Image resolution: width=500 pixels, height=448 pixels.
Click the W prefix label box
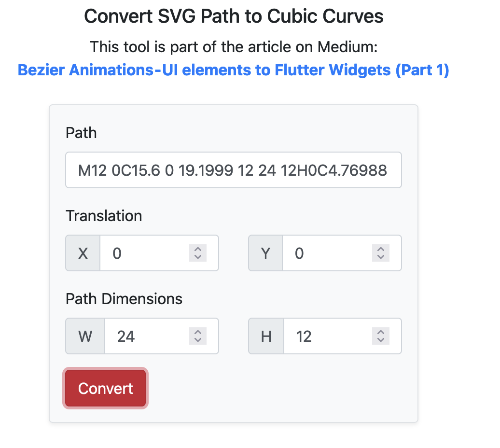[x=85, y=336]
